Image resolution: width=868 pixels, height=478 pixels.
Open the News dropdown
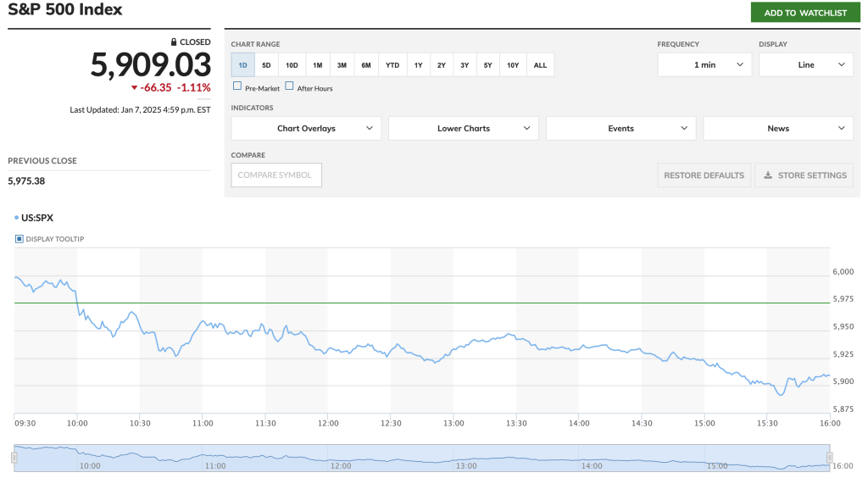tap(778, 129)
